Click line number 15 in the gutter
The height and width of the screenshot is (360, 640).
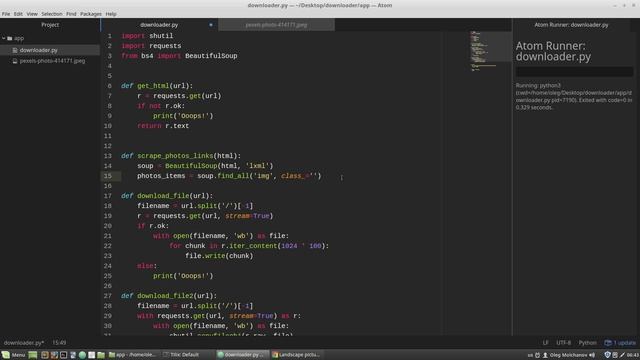pos(108,176)
